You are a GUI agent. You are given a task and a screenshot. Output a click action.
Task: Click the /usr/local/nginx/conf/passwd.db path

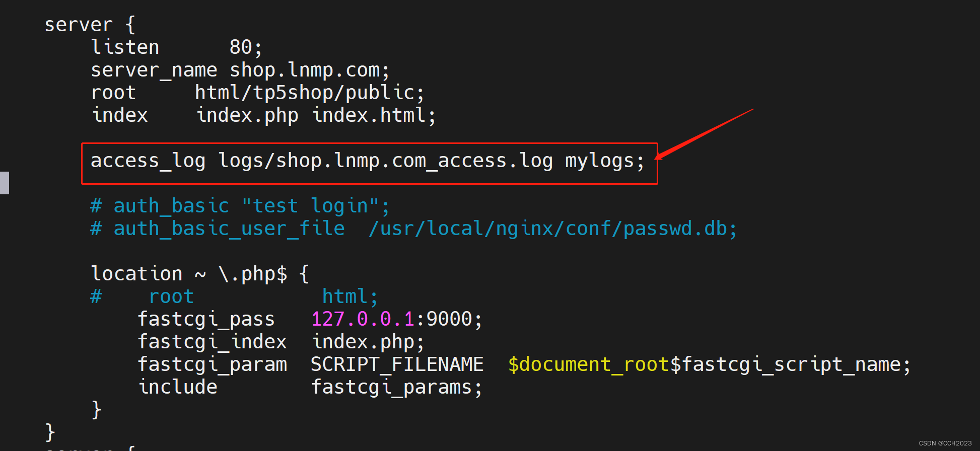552,229
